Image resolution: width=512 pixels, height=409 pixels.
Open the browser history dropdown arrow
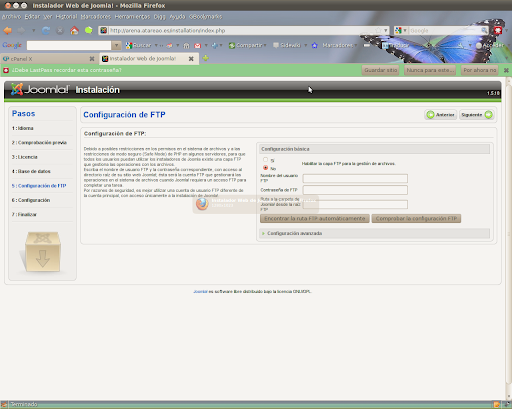pyautogui.click(x=34, y=31)
